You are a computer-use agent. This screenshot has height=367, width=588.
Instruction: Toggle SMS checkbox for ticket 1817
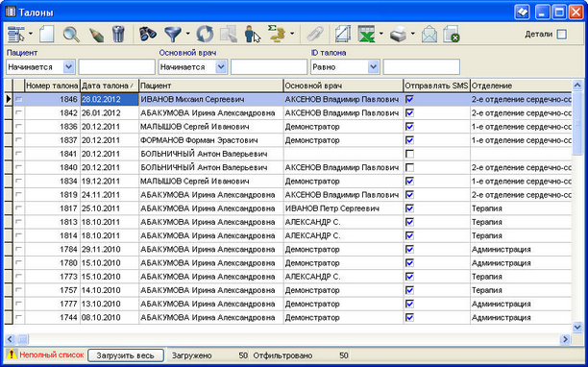point(410,208)
